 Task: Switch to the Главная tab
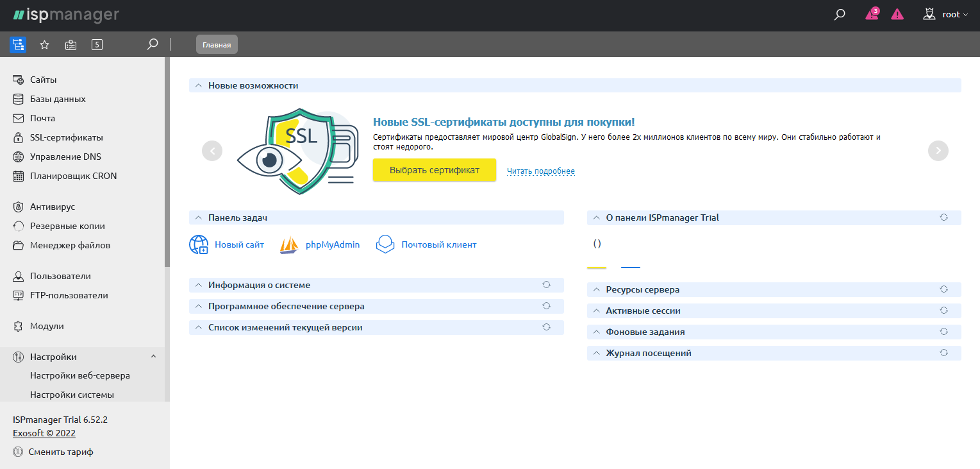[x=217, y=44]
